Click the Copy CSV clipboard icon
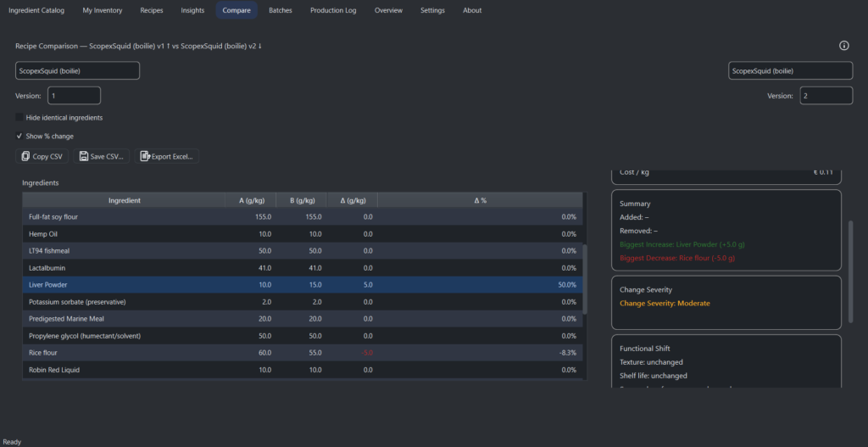 pos(24,156)
